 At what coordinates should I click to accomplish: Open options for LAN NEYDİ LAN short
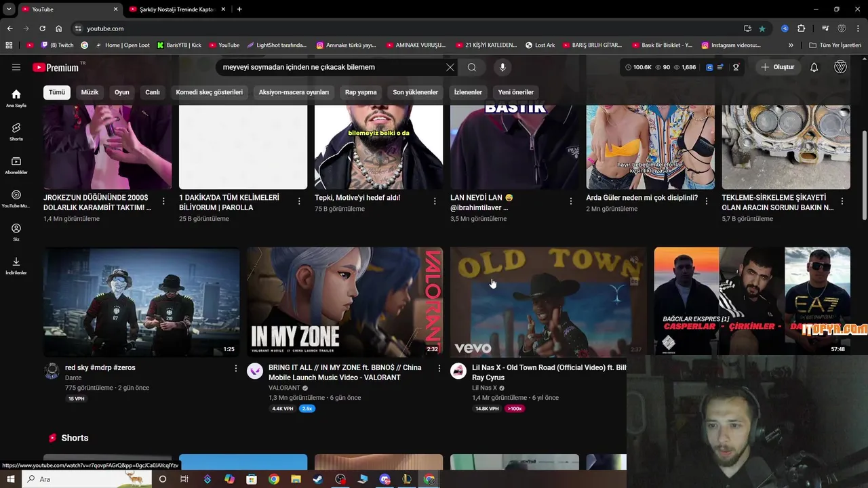coord(570,201)
